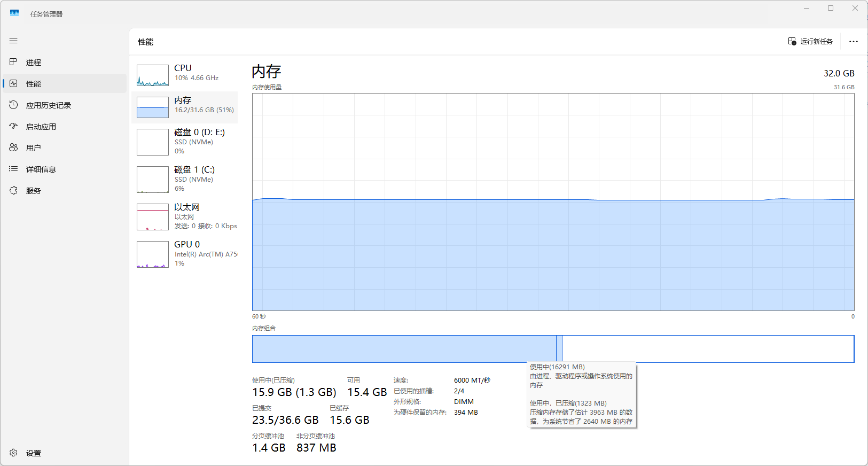
Task: Open the 详细信息 details list icon
Action: click(13, 169)
